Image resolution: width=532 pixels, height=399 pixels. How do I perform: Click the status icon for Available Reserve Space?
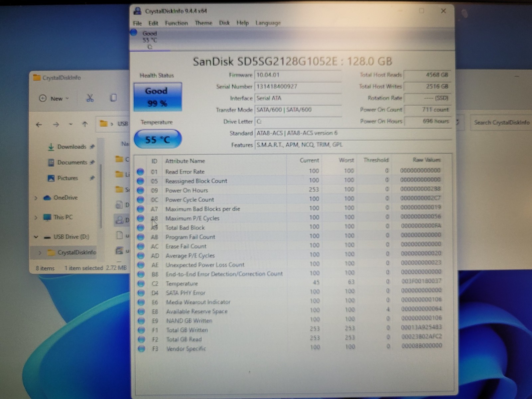tap(141, 311)
